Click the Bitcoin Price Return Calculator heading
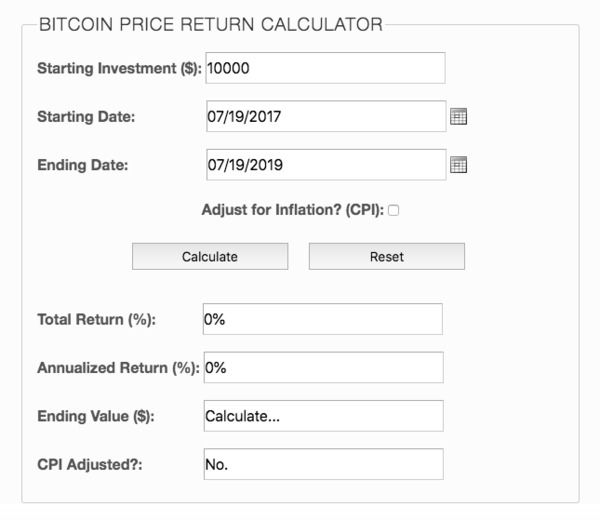 [x=211, y=24]
